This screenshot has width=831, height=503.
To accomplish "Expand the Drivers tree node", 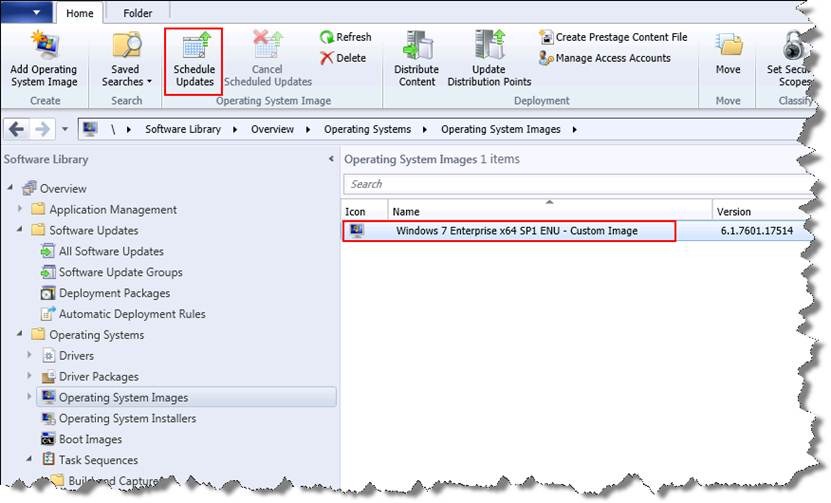I will click(30, 355).
